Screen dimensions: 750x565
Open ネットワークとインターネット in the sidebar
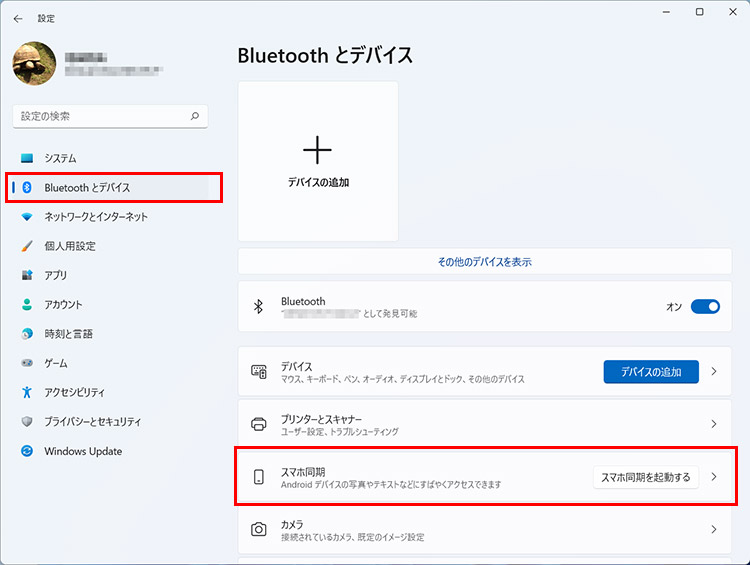click(x=95, y=217)
